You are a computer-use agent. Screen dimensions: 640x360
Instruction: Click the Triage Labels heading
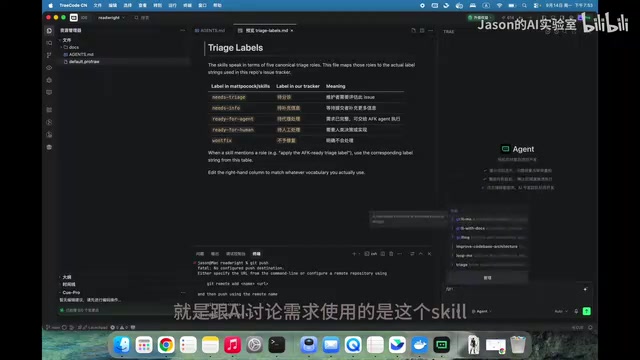(236, 48)
